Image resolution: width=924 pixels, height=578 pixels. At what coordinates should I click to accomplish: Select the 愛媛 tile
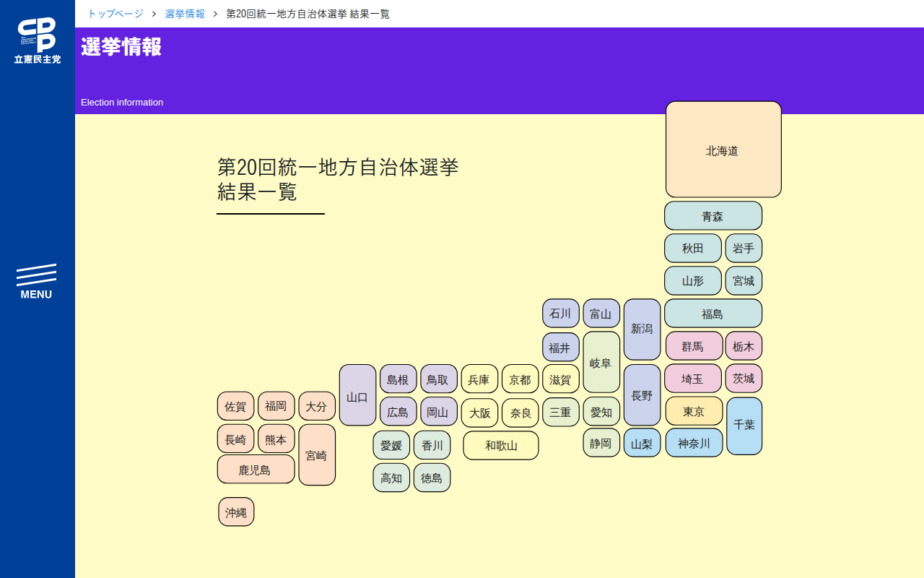[391, 445]
